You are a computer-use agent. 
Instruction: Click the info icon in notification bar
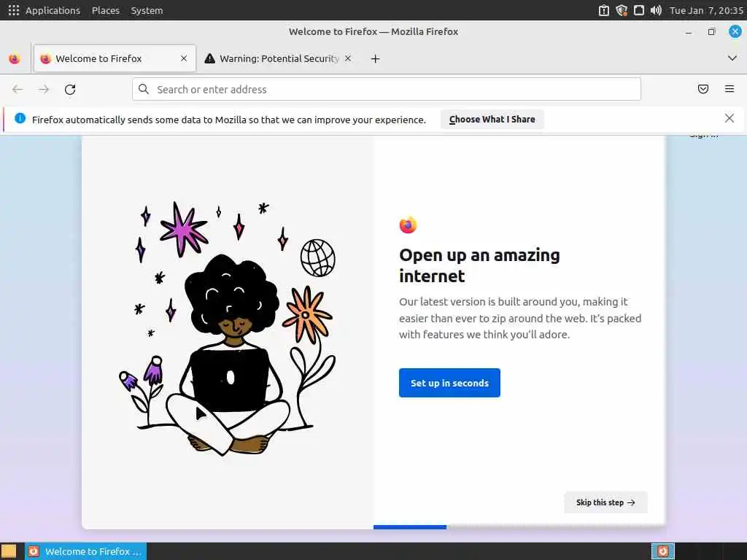20,118
